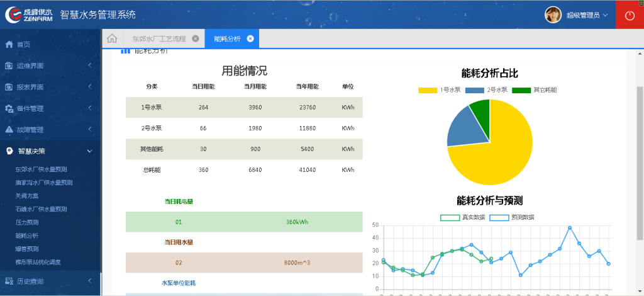Click the 故障管理 warning icon
This screenshot has height=296, width=644.
(9, 130)
